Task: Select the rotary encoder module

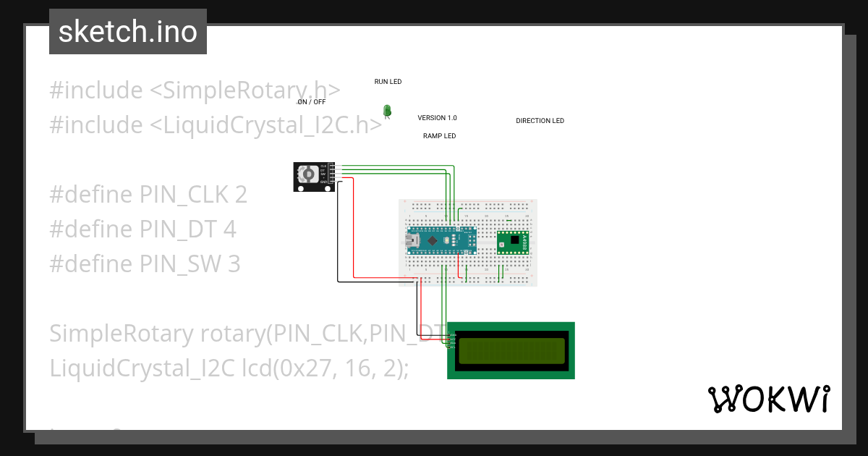Action: coord(315,177)
